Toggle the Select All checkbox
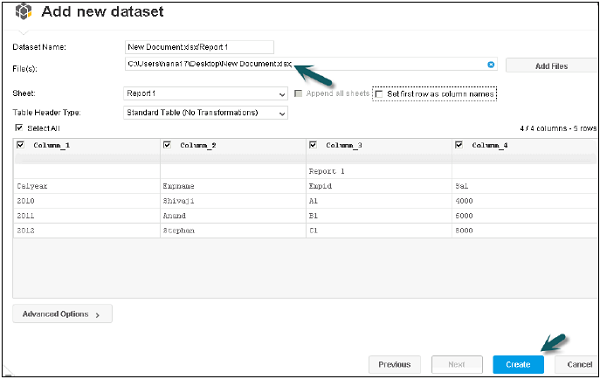 click(18, 127)
